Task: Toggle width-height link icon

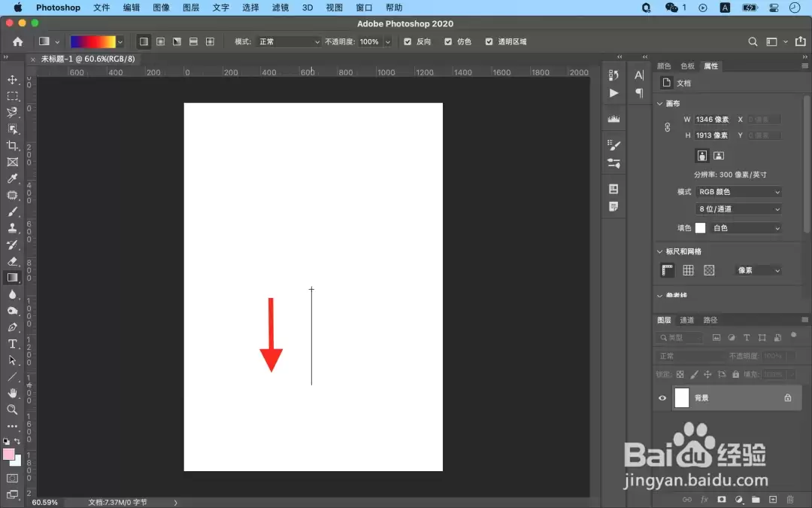Action: point(668,127)
